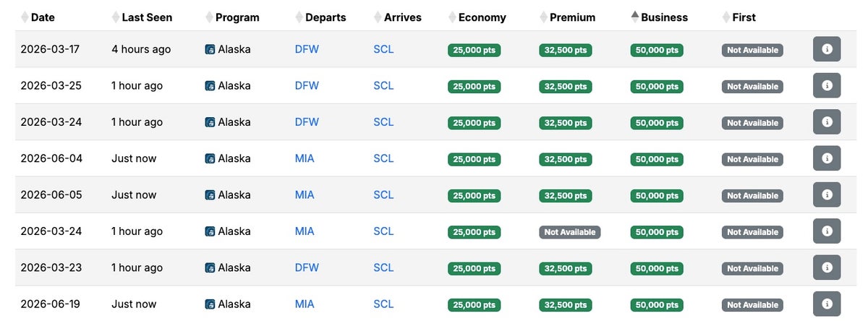
Task: Click 32,500 pts Premium badge on 2026-03-23
Action: pos(565,268)
